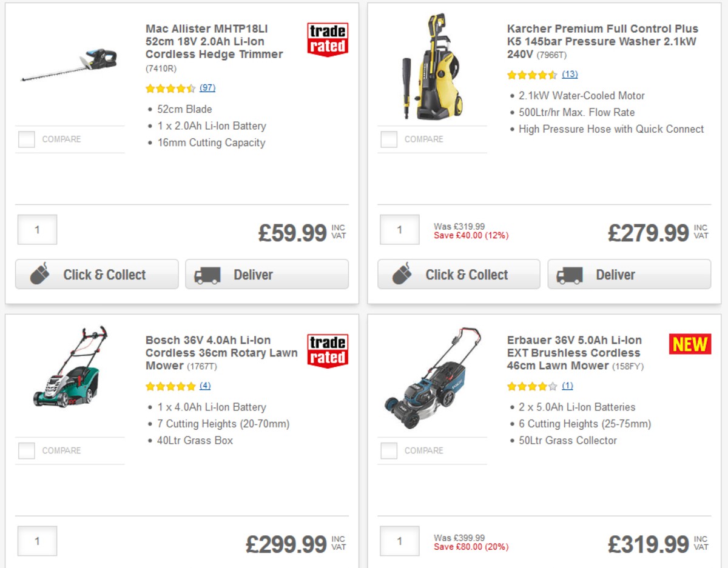Check the Compare box on the Erbauer lawn mower
The width and height of the screenshot is (728, 568).
click(389, 450)
